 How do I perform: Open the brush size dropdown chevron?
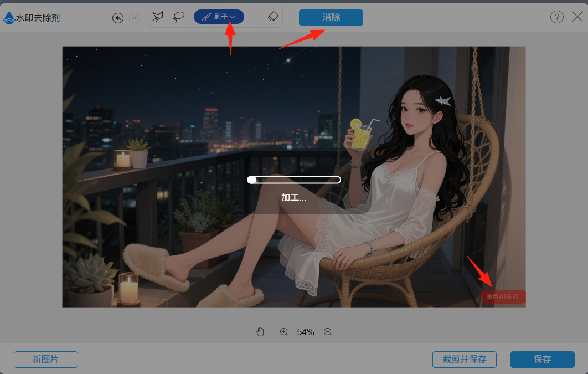coord(233,17)
